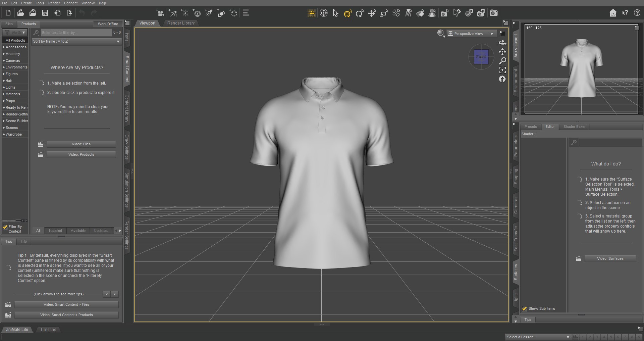This screenshot has width=644, height=341.
Task: Create a new scene file
Action: tap(8, 13)
